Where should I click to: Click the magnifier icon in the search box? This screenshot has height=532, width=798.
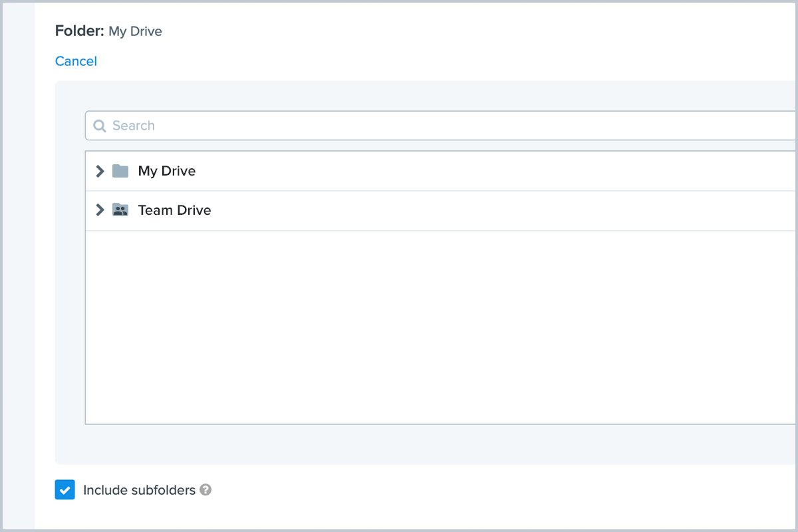[100, 126]
